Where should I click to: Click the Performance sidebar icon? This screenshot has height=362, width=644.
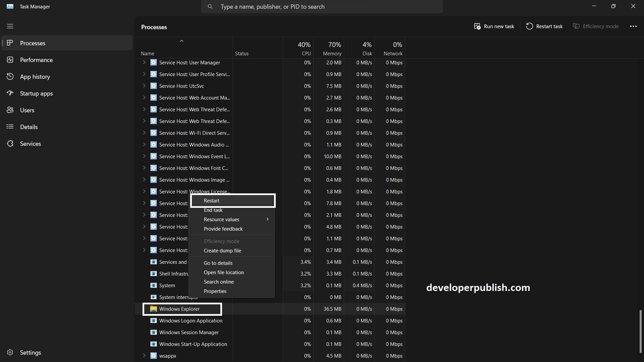(10, 60)
